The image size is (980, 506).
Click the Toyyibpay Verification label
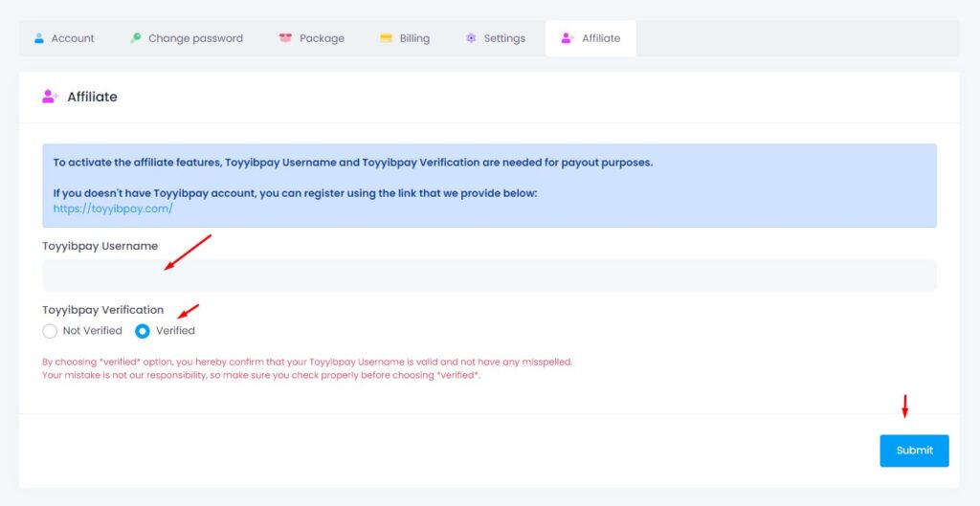coord(103,310)
